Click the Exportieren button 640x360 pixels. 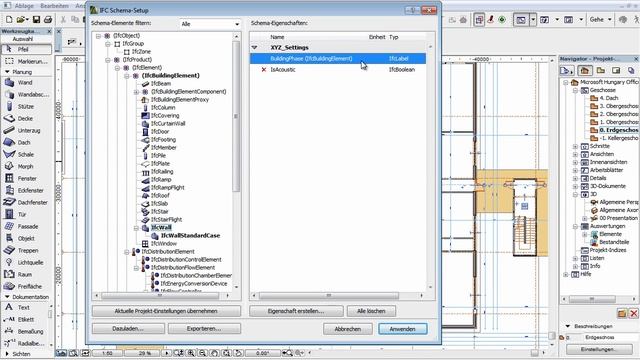pyautogui.click(x=204, y=329)
